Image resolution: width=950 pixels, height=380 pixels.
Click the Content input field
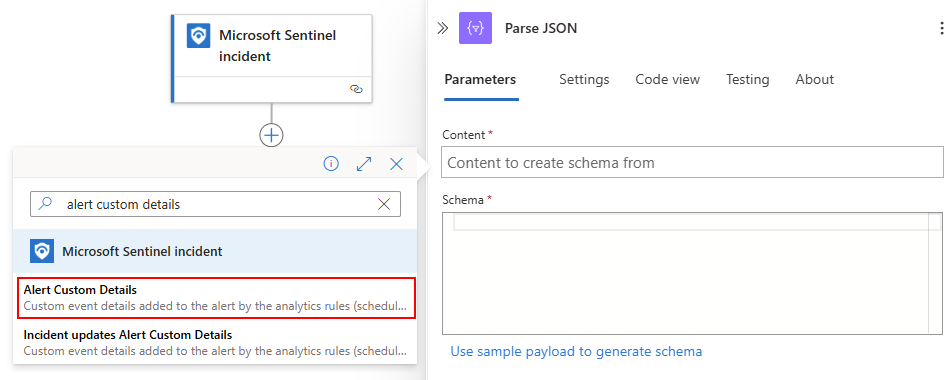point(693,162)
